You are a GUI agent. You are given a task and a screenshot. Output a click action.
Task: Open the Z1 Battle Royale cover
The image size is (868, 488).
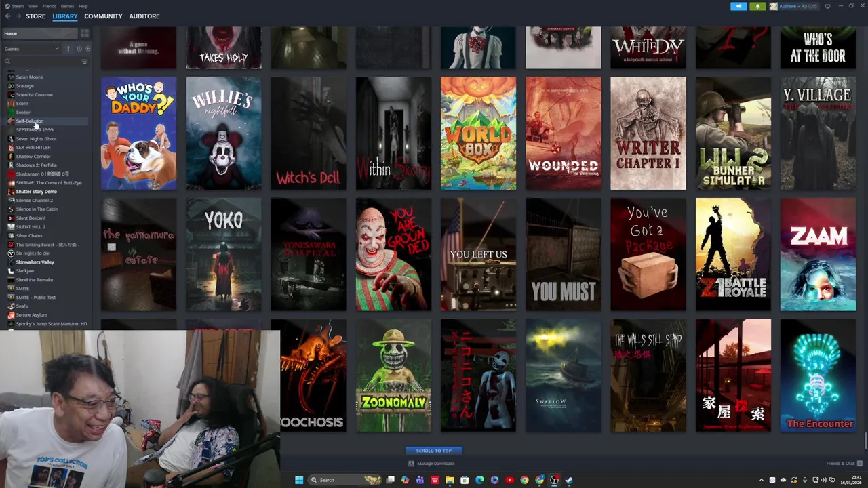coord(733,255)
